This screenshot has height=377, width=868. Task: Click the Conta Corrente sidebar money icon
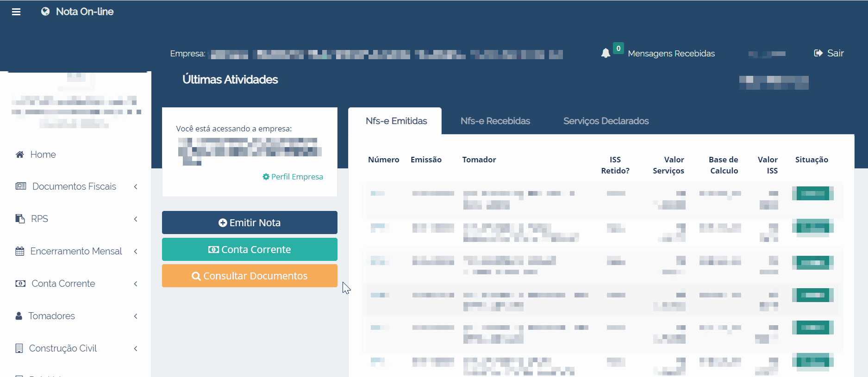point(20,284)
